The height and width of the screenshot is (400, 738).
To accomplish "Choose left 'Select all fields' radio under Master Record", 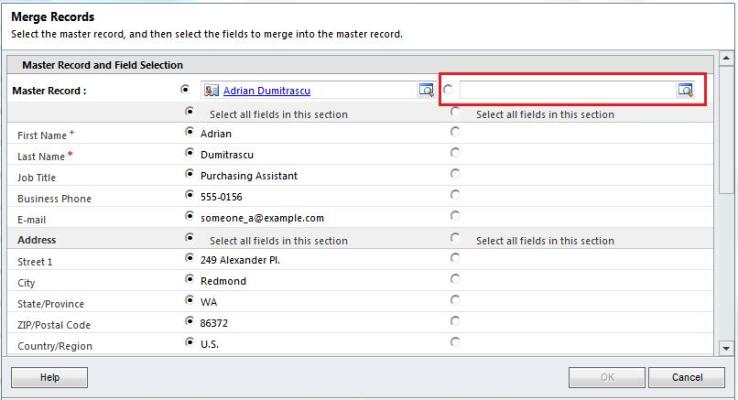I will coord(189,112).
